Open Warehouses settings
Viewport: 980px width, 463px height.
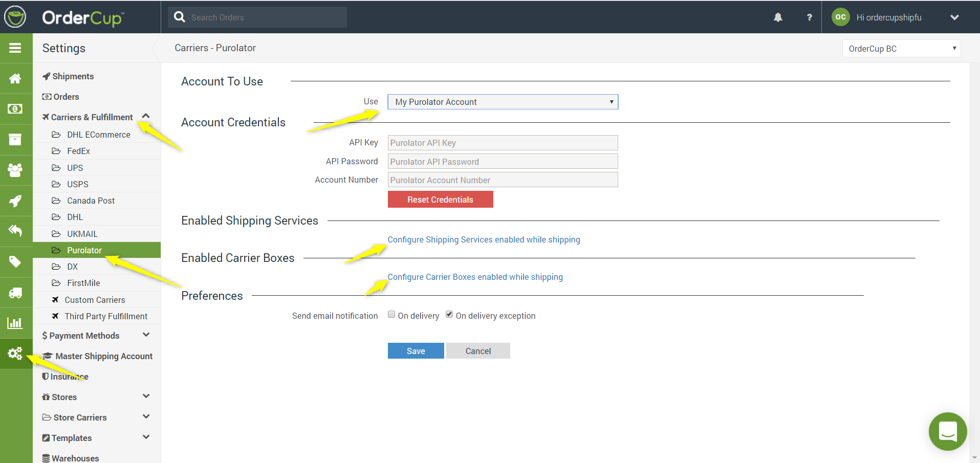(x=71, y=458)
